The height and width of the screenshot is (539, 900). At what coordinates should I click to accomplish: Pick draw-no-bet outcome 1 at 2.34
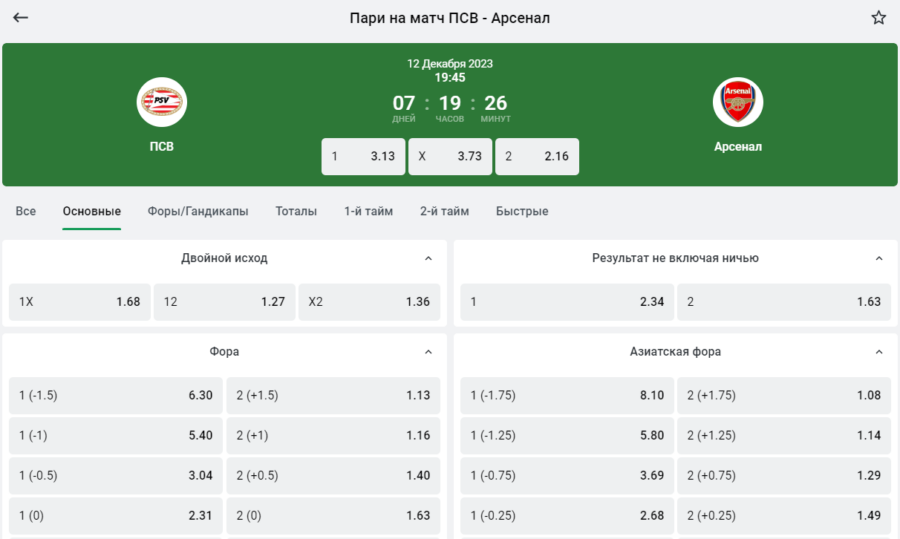click(x=567, y=302)
